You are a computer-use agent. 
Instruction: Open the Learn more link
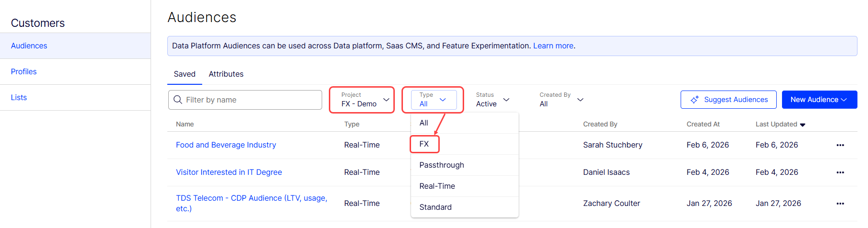click(553, 46)
